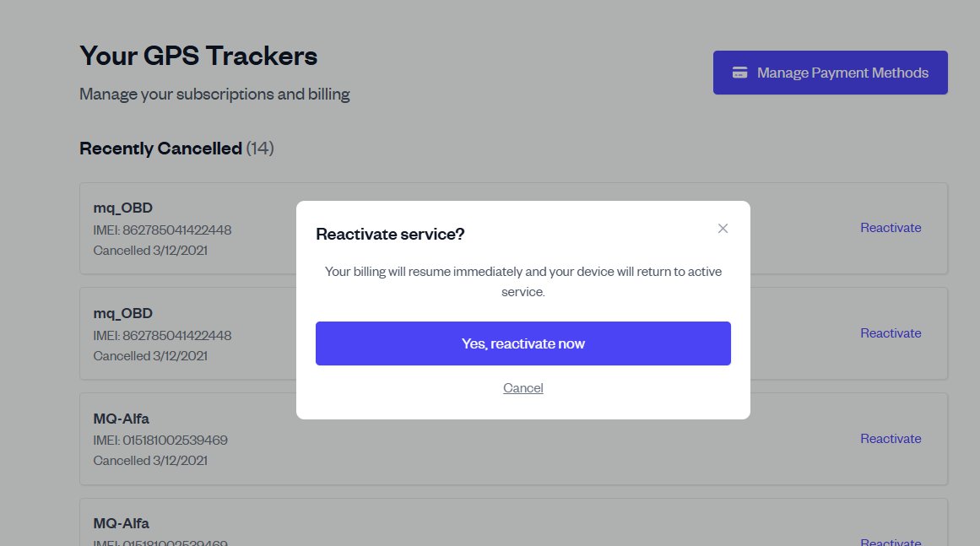The width and height of the screenshot is (980, 546).
Task: Click the Your GPS Trackers heading
Action: (198, 57)
